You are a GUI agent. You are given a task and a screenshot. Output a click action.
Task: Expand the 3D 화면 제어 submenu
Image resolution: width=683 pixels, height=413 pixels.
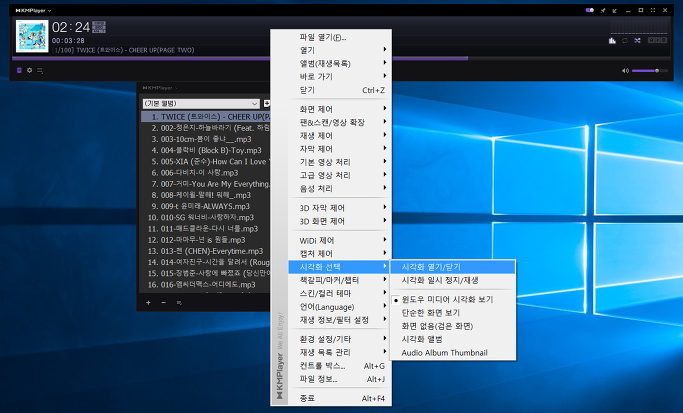coord(340,221)
